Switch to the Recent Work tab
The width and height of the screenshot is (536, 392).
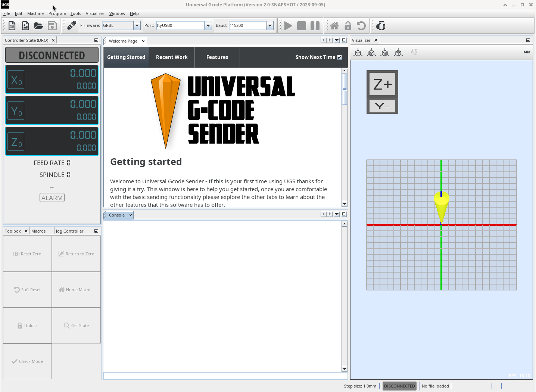(x=172, y=57)
